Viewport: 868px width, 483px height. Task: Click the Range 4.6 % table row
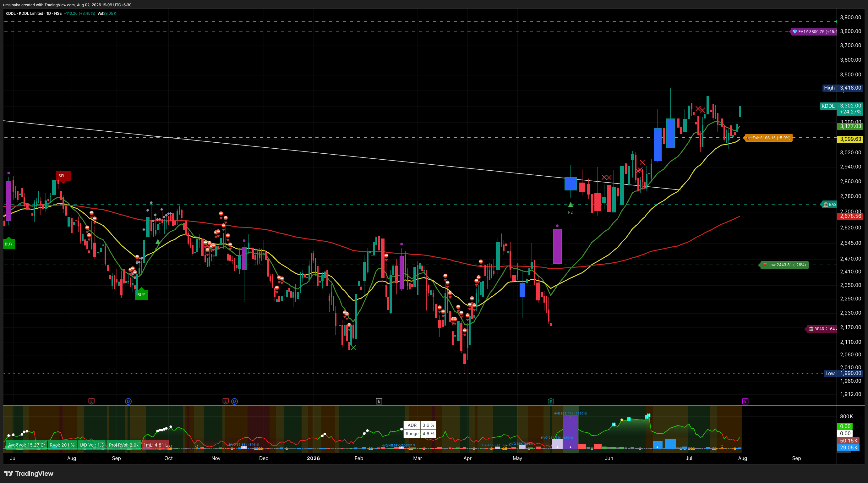420,434
